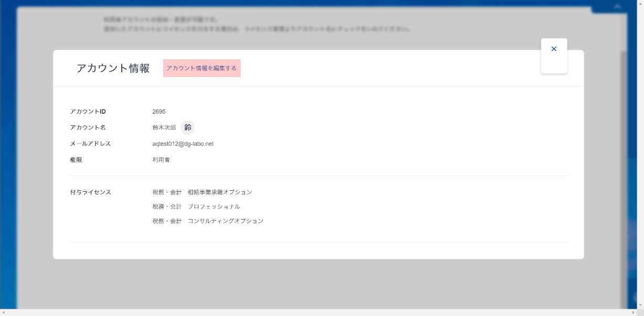Click the horizontal scrollbar left arrow
Image resolution: width=644 pixels, height=316 pixels.
(x=3, y=312)
